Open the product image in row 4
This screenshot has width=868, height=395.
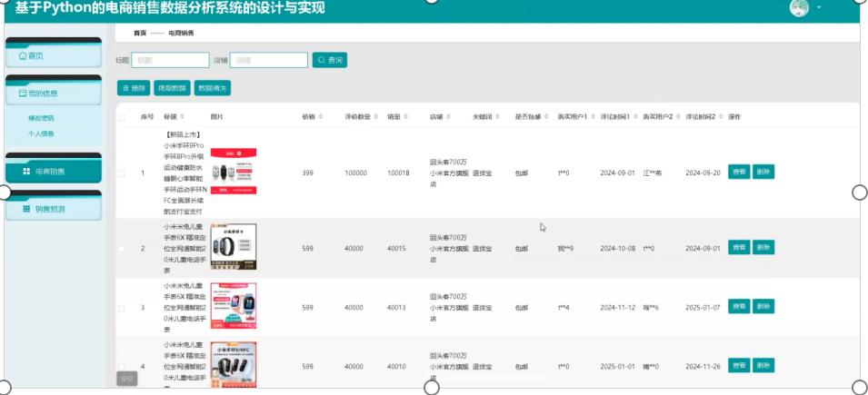pyautogui.click(x=233, y=364)
